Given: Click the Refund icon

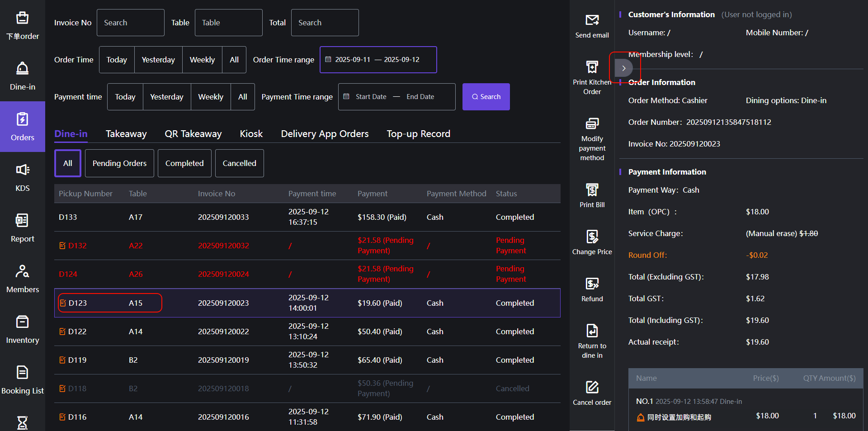Looking at the screenshot, I should (x=592, y=284).
